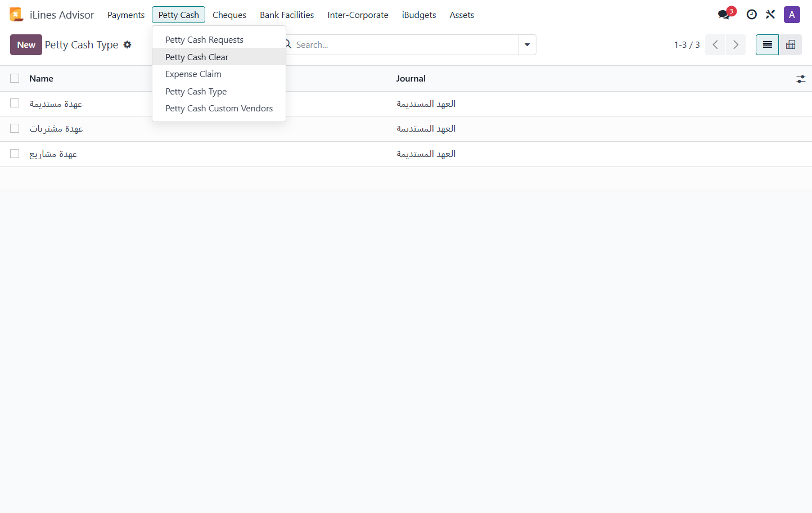Open the Assets menu
This screenshot has height=513, width=812.
click(462, 15)
